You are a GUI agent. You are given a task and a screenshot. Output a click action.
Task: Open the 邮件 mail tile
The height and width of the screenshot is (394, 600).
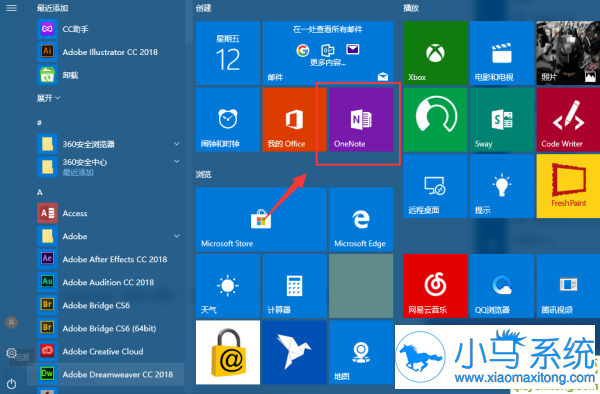click(x=328, y=53)
